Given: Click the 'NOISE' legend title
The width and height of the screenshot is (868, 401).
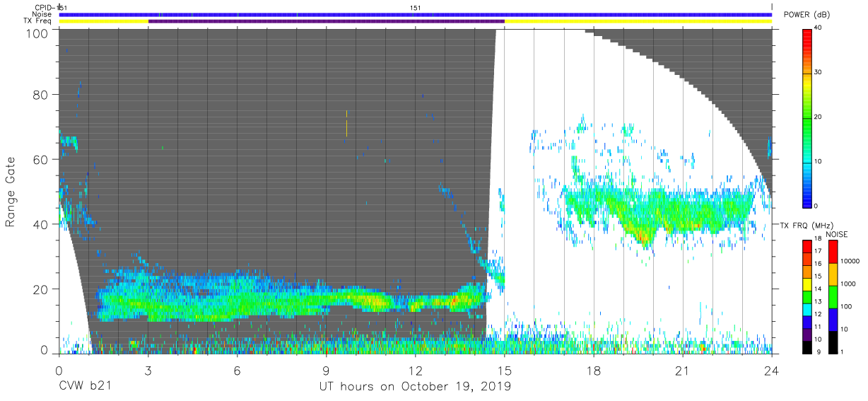Looking at the screenshot, I should click(x=838, y=234).
